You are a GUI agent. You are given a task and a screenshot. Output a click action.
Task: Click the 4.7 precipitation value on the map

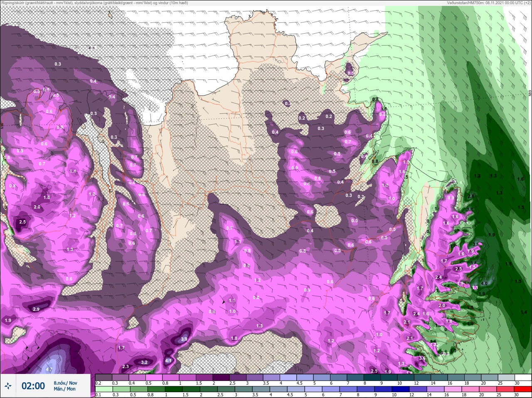tap(49, 369)
